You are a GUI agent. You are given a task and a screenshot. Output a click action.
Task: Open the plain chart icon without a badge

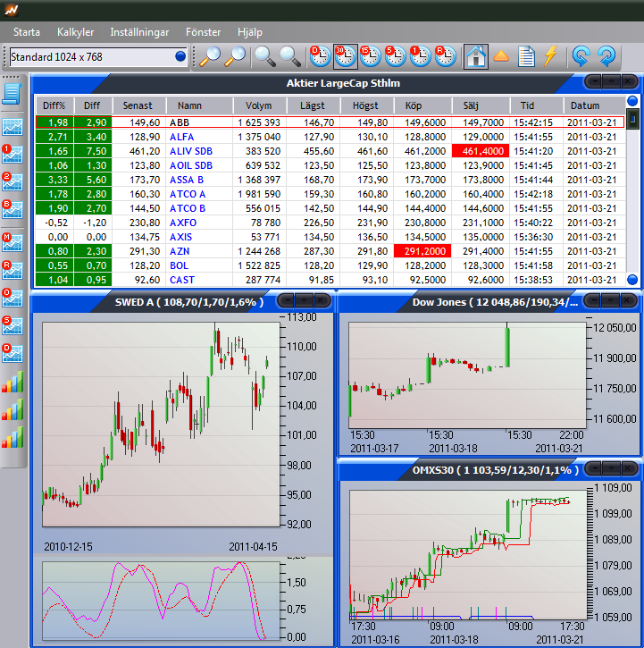13,126
